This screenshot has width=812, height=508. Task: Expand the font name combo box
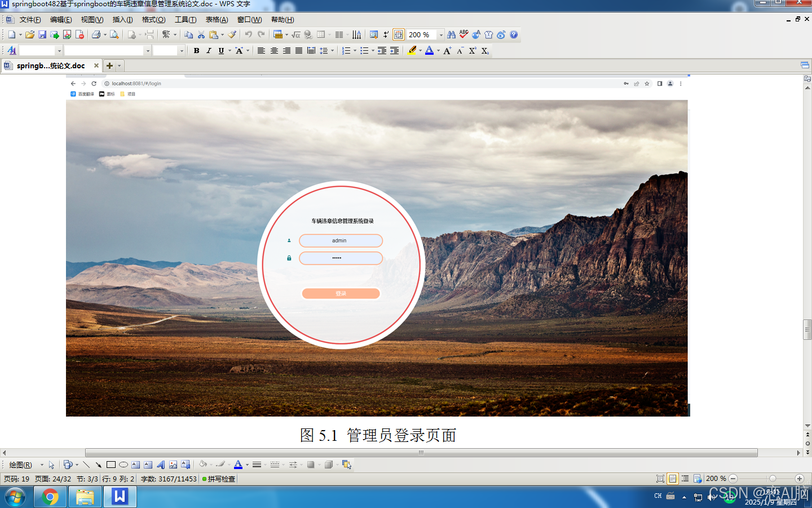(x=148, y=50)
